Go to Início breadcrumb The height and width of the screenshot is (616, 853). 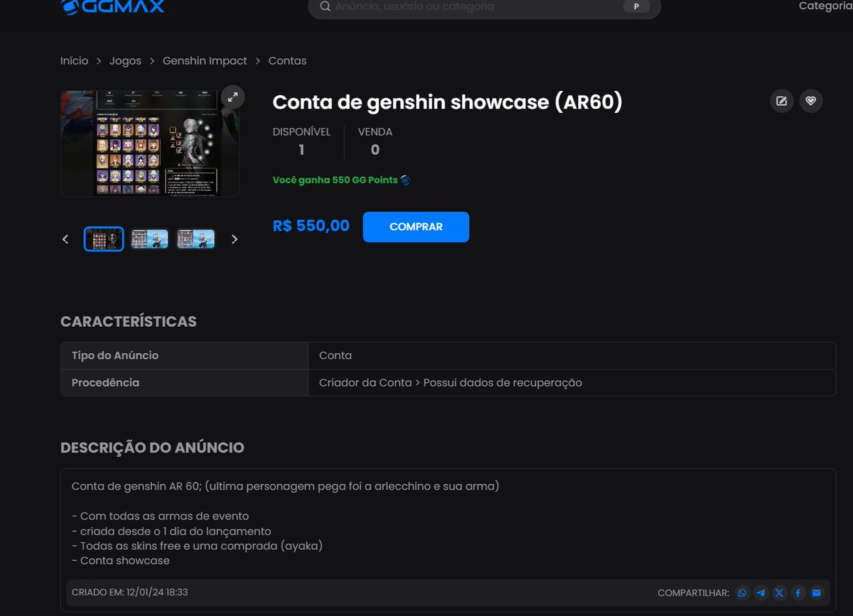(75, 61)
